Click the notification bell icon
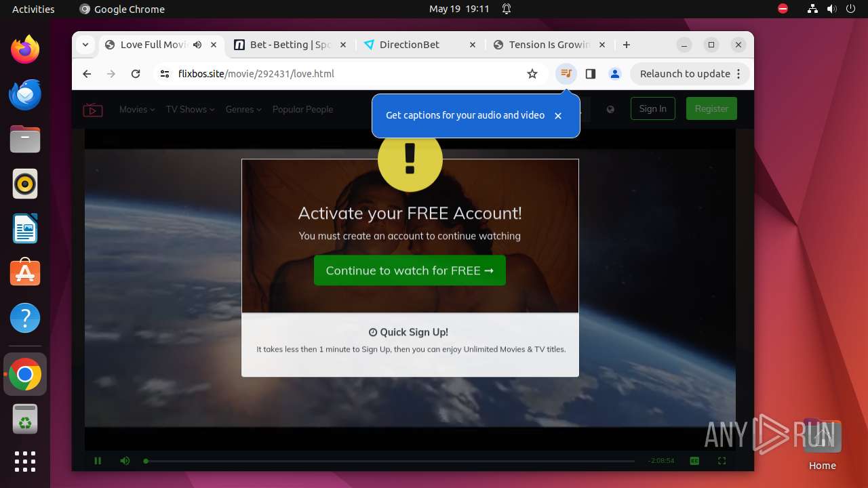This screenshot has width=868, height=488. pyautogui.click(x=507, y=9)
